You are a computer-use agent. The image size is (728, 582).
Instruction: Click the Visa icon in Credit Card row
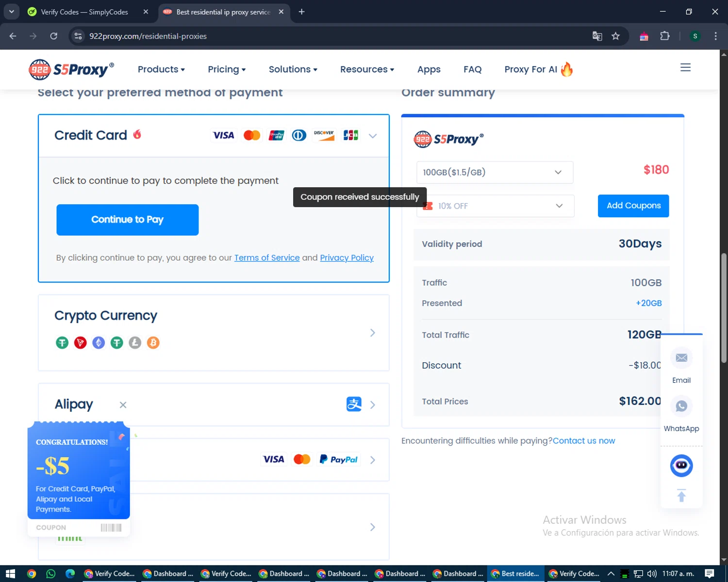point(223,135)
